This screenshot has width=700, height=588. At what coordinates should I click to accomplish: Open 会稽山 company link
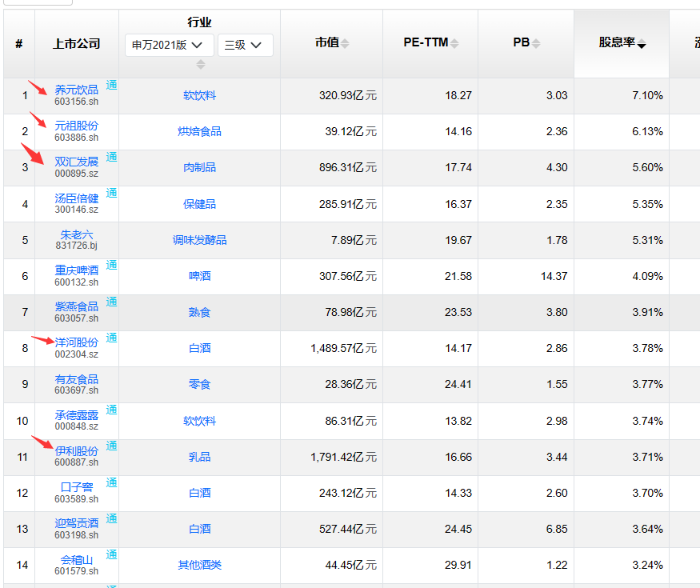[76, 560]
